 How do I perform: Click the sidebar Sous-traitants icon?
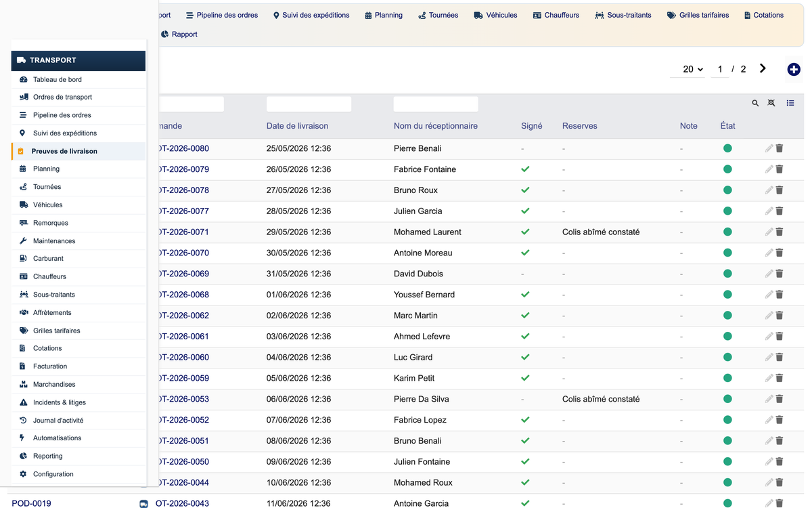click(x=23, y=295)
